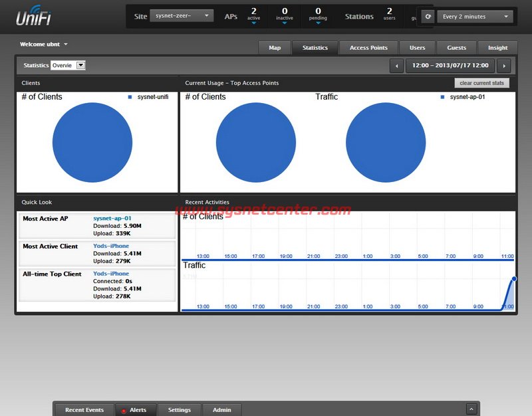Click the inactive APs down arrow
Screen dimensions: 532x416
(285, 23)
